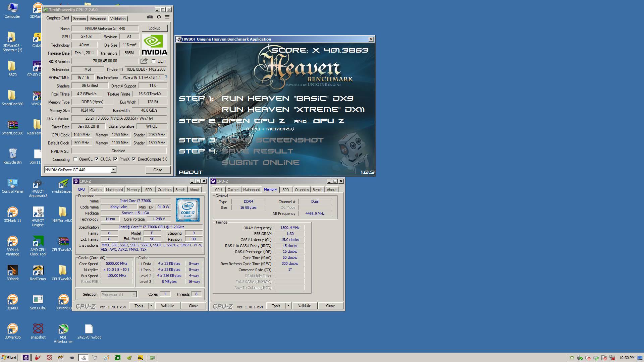Click RUN HEAVEN "BASIC" DX9 in Heaven

(287, 99)
